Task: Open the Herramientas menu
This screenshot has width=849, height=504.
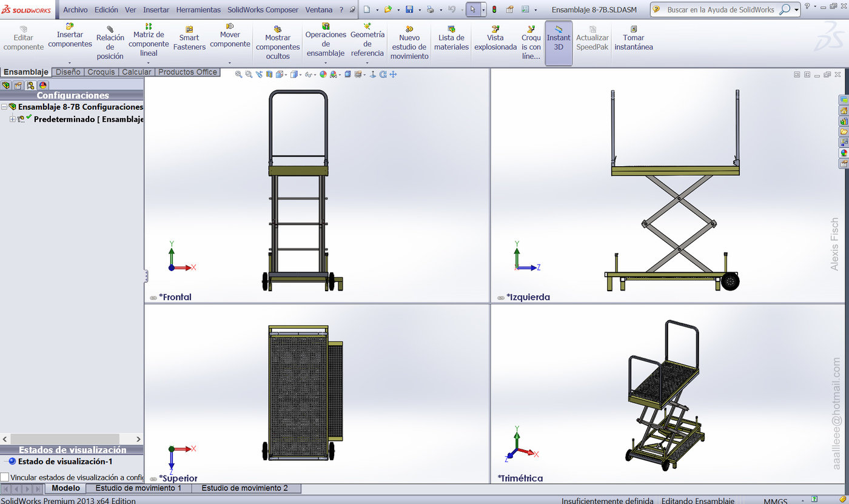Action: (198, 10)
